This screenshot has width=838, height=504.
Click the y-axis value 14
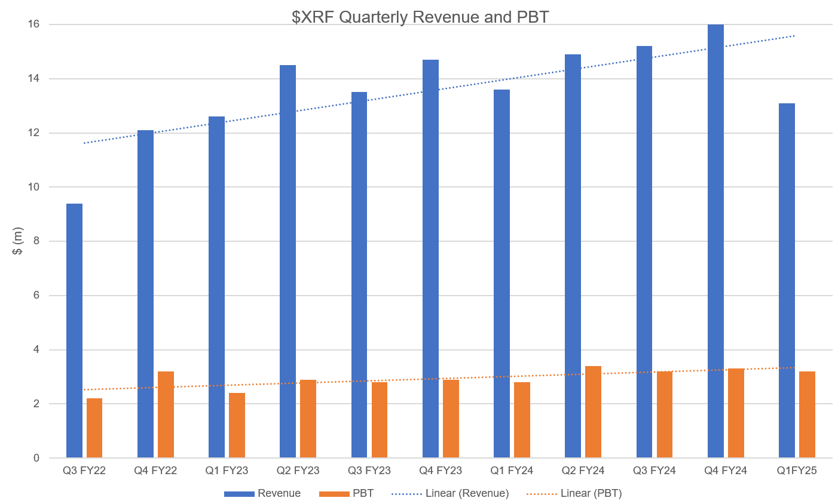(33, 78)
